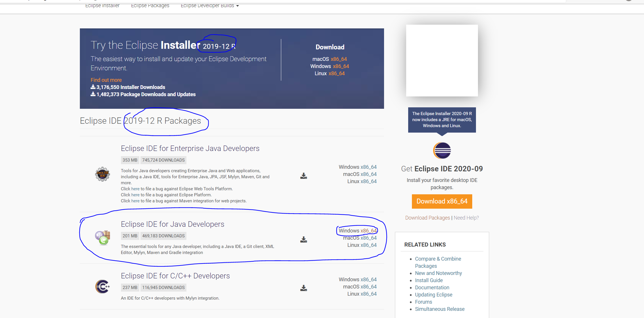
Task: Click the '116,945 DOWNLOADS' badge
Action: 163,287
